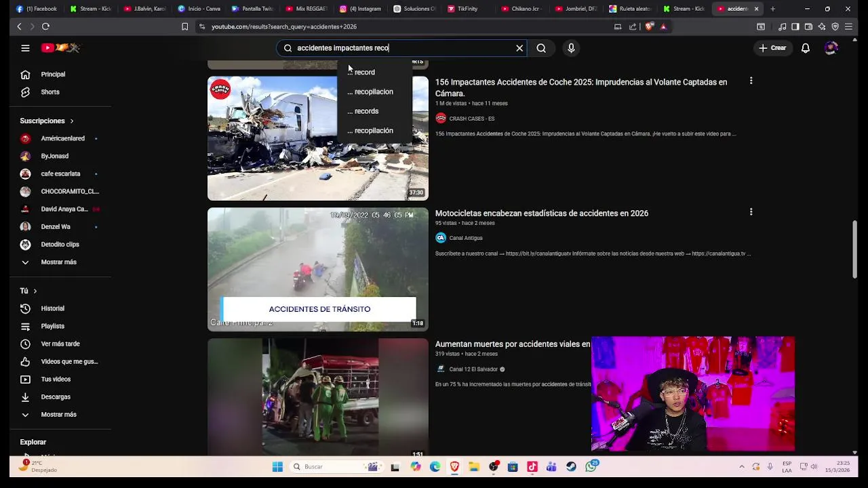The width and height of the screenshot is (868, 488).
Task: Switch to the Ruleta aleatoria tab
Action: click(x=630, y=9)
